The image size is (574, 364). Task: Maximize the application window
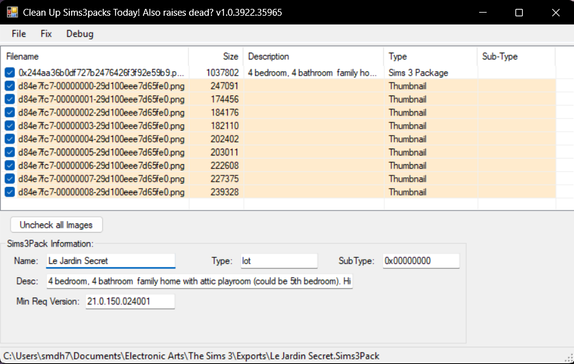pyautogui.click(x=519, y=12)
